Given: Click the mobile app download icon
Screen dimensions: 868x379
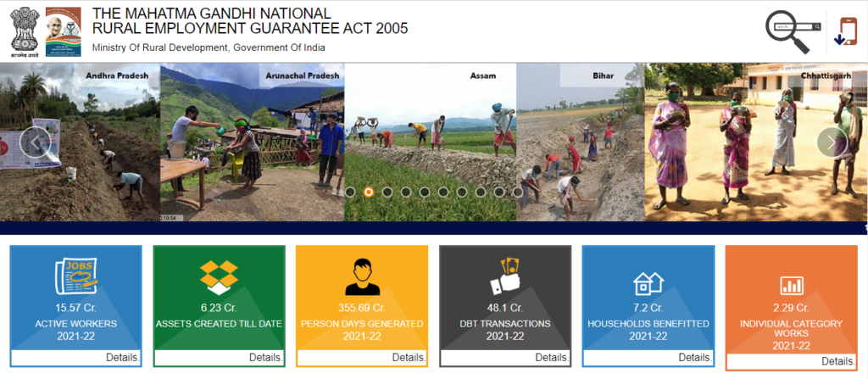Looking at the screenshot, I should pos(845,32).
